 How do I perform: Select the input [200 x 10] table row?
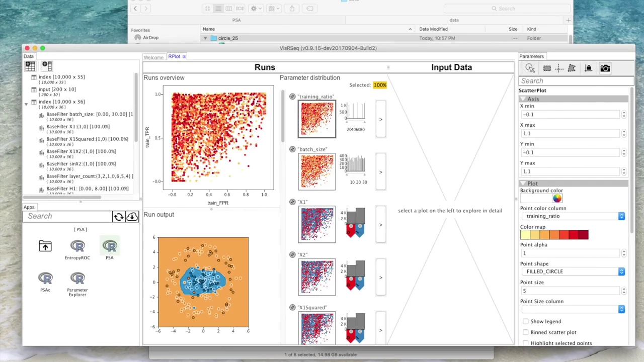[x=57, y=92]
